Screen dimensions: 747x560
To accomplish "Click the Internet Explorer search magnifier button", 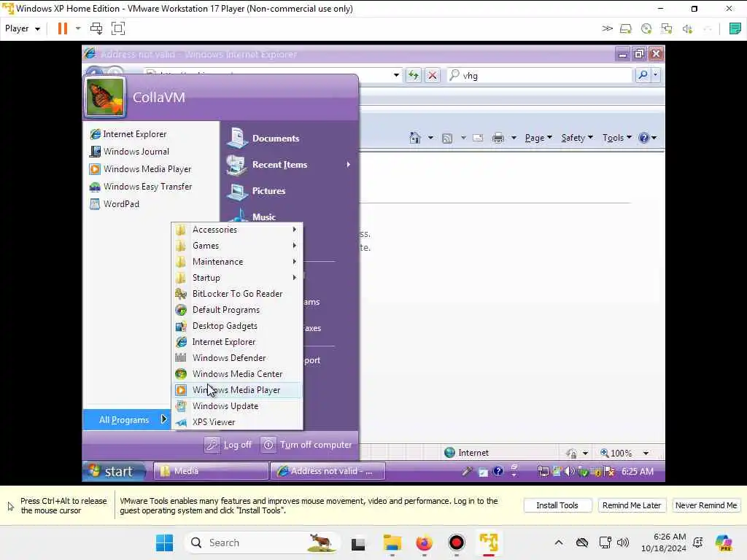I will (x=643, y=75).
